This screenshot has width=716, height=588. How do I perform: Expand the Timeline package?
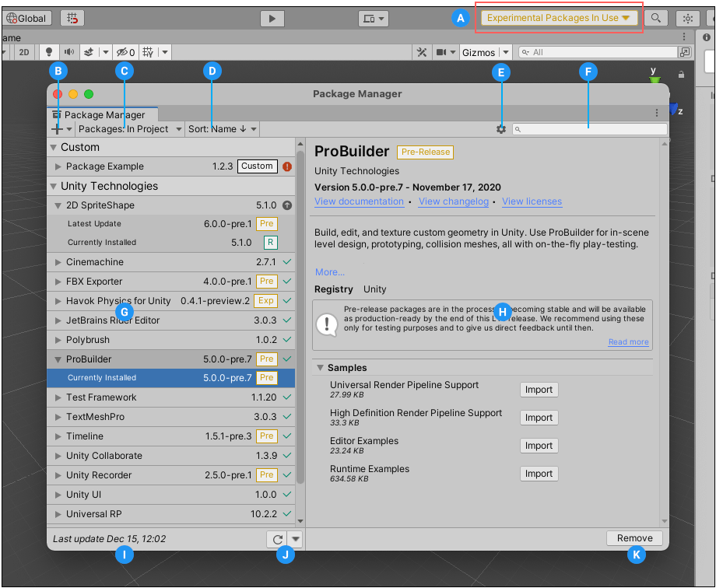click(58, 436)
